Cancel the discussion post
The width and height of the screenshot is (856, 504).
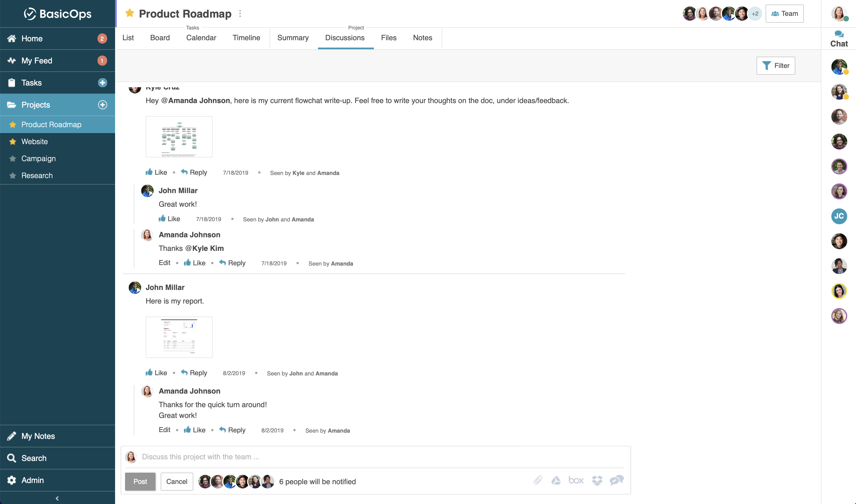176,481
